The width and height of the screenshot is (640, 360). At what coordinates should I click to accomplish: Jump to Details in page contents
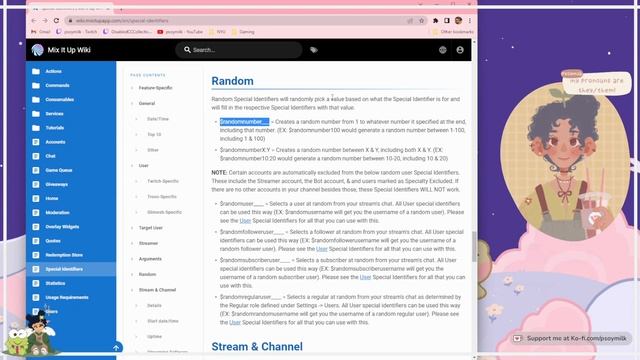click(x=154, y=305)
